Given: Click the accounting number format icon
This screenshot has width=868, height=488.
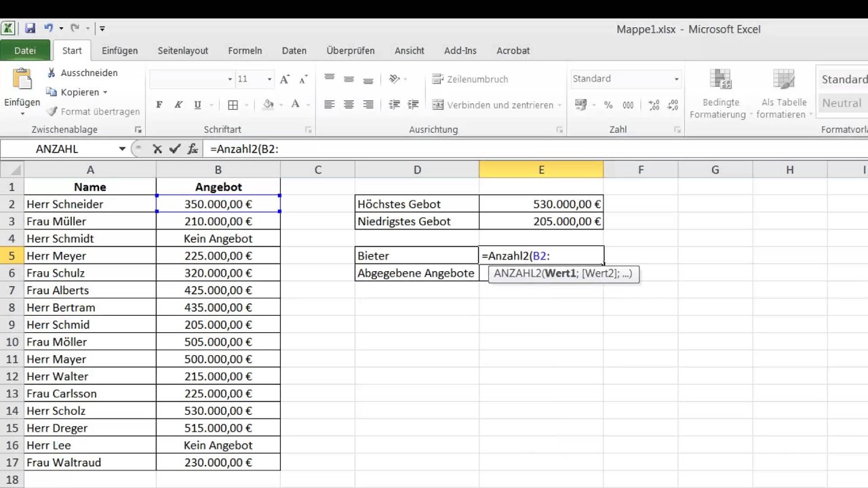Looking at the screenshot, I should [580, 105].
